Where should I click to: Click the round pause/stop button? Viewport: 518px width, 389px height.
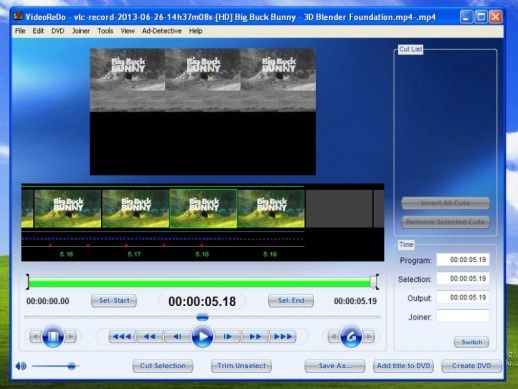point(53,337)
